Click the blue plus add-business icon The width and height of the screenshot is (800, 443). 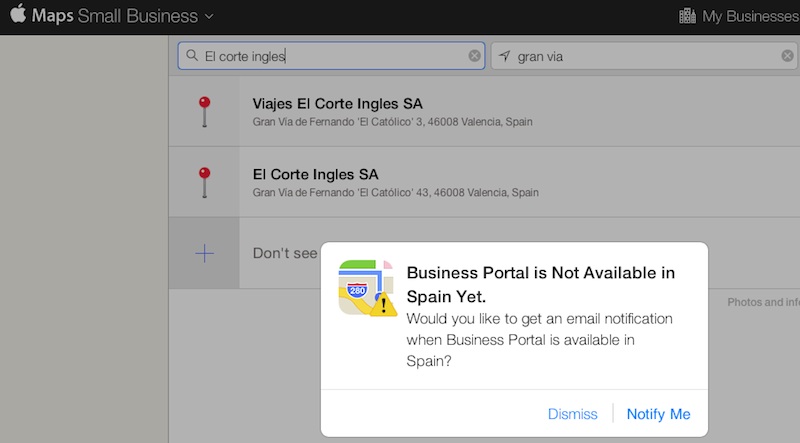205,253
